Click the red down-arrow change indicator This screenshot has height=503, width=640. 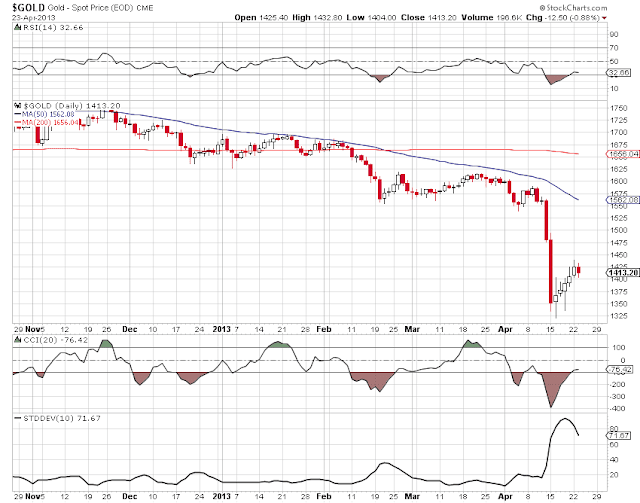[x=604, y=18]
